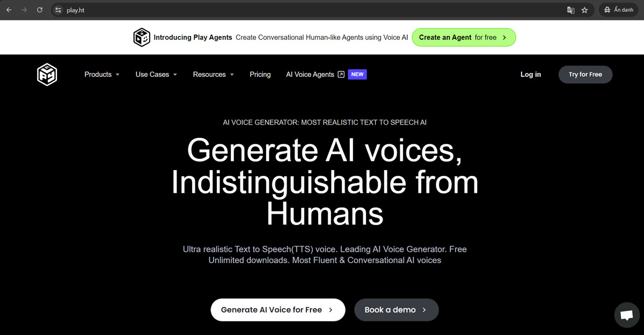The width and height of the screenshot is (644, 335).
Task: Click the translate page icon in address bar
Action: (x=570, y=10)
